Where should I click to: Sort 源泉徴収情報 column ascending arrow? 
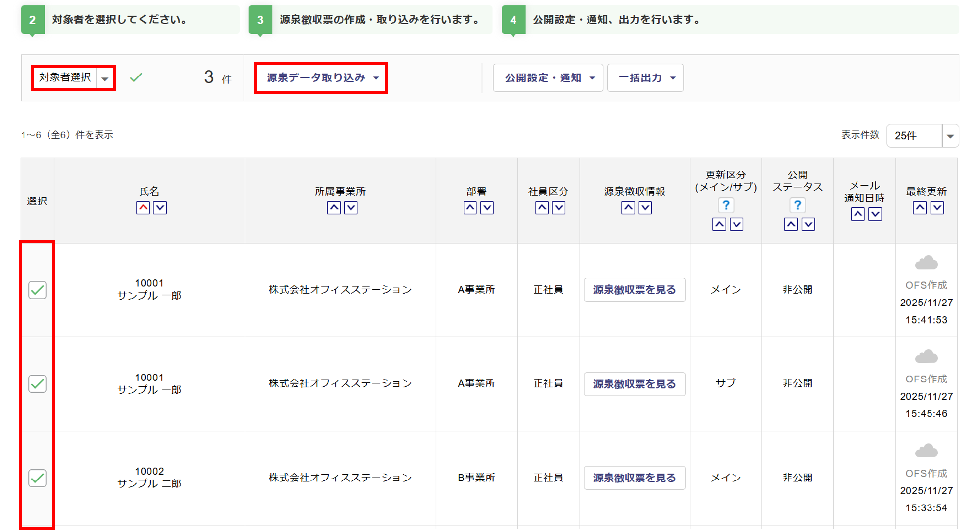628,208
